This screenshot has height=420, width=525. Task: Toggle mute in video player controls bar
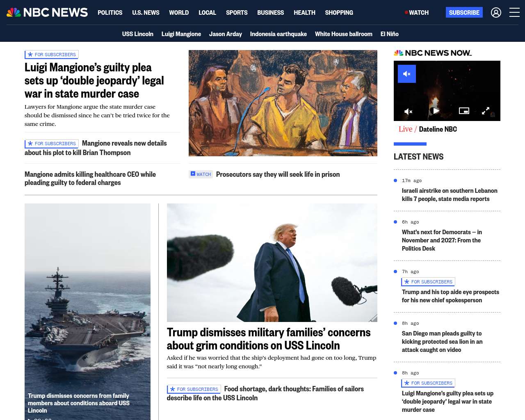coord(409,111)
